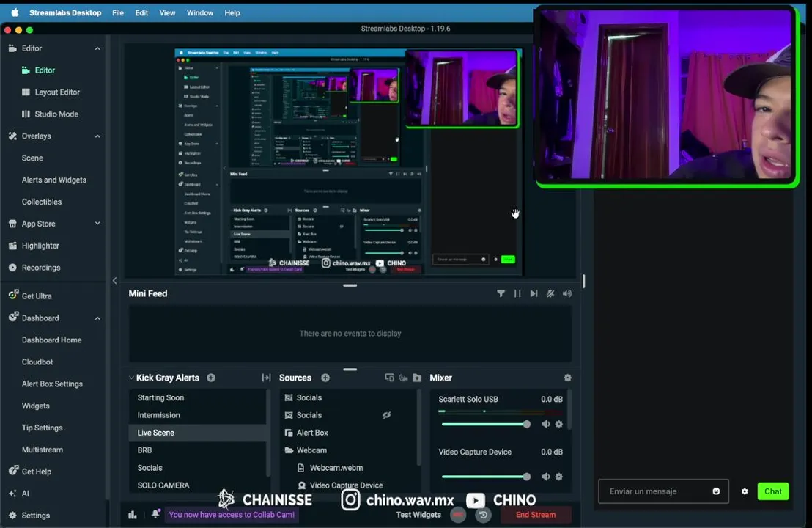Screen dimensions: 812x528
Task: Open the Apple menu
Action: point(15,13)
